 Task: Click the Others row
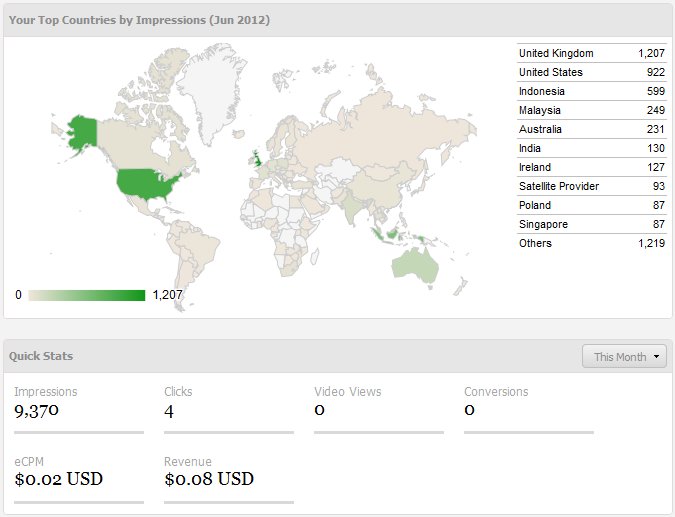pyautogui.click(x=591, y=243)
